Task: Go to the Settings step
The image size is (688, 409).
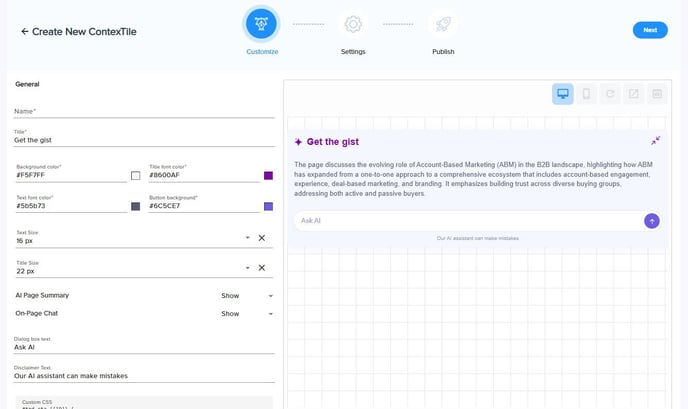Action: click(352, 24)
